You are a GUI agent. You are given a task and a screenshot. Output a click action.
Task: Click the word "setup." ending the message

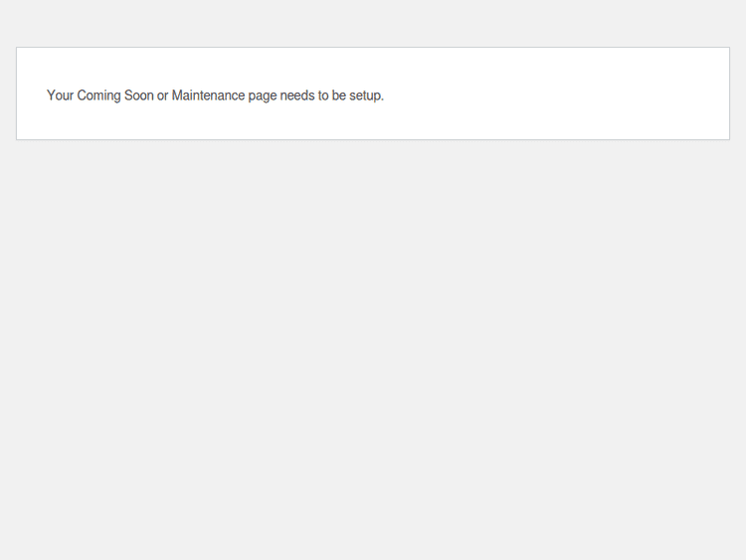(366, 96)
